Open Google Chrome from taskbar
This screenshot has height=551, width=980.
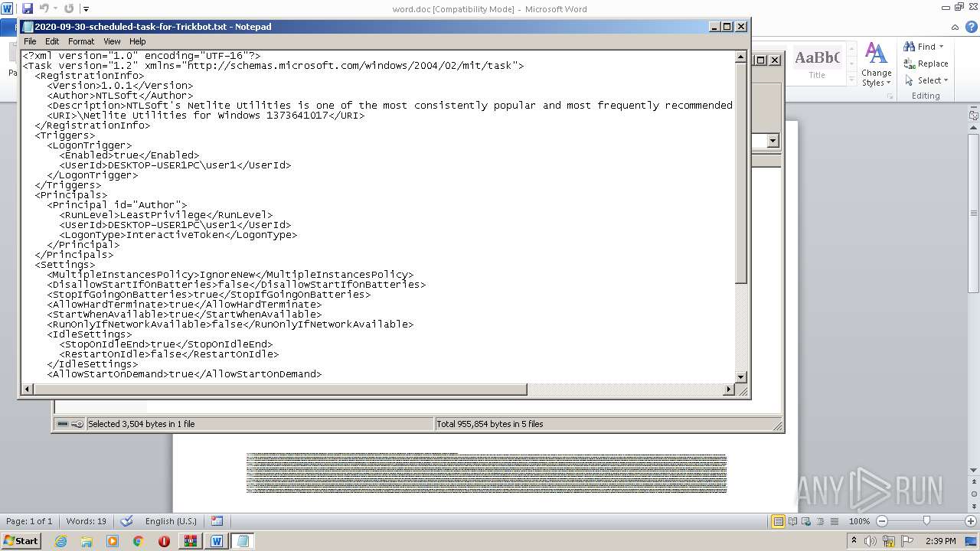click(138, 541)
